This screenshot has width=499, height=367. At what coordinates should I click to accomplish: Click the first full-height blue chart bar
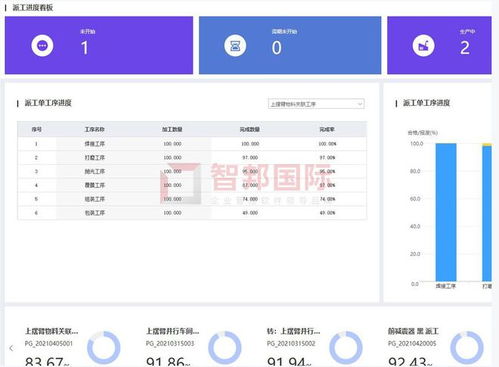[x=446, y=212]
